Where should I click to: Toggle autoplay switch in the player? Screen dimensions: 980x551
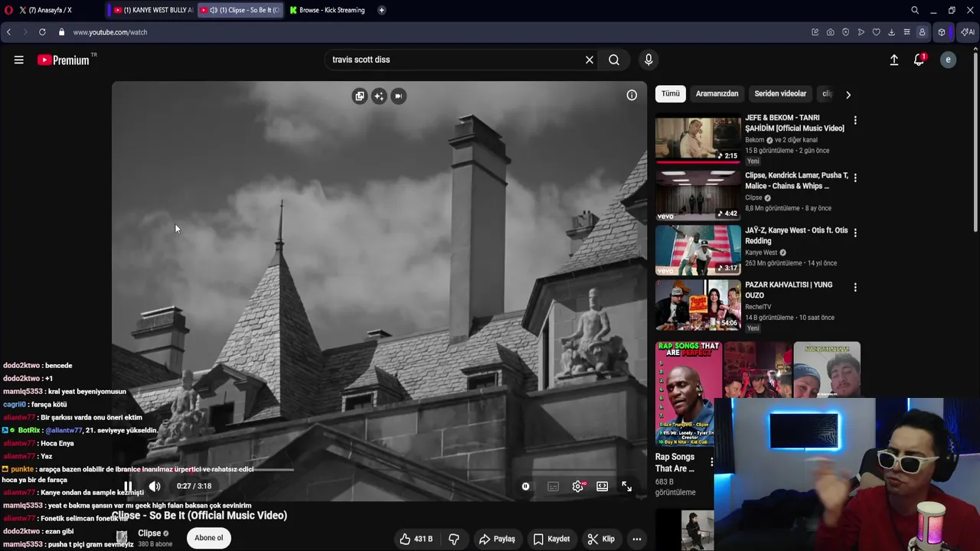point(525,487)
